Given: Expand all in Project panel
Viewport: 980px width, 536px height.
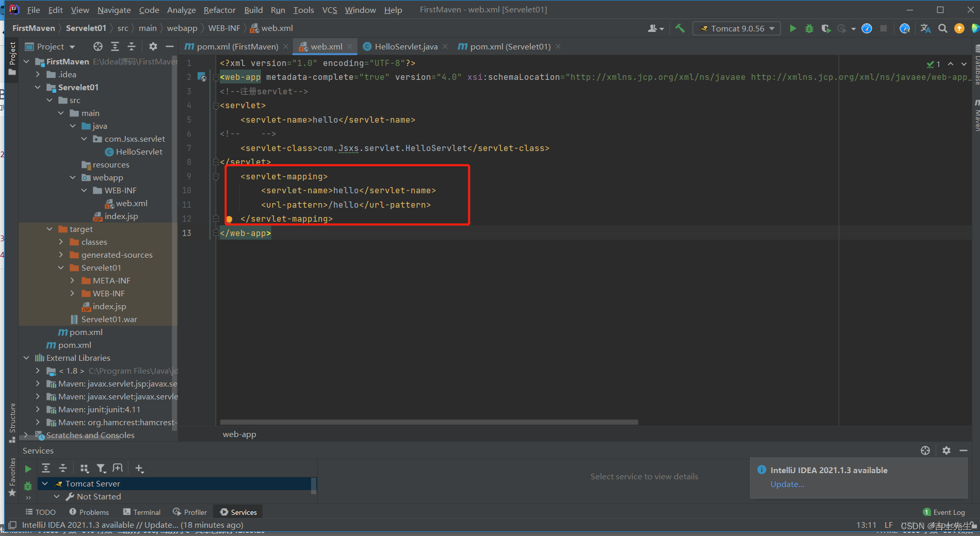Looking at the screenshot, I should pyautogui.click(x=115, y=46).
